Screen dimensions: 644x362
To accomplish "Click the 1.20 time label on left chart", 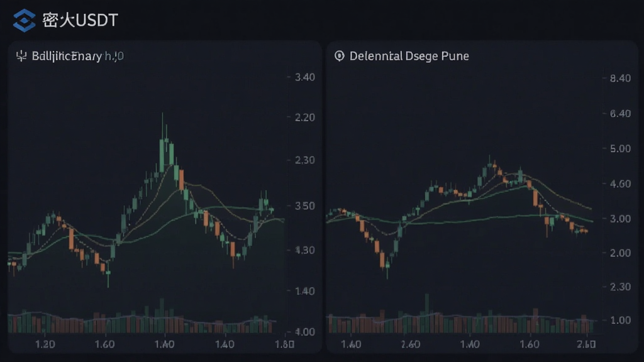I will coord(45,344).
